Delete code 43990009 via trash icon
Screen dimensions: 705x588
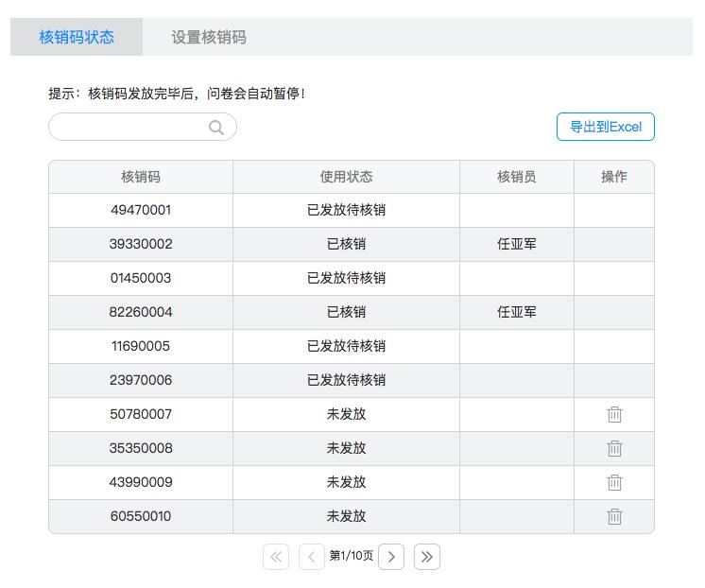[x=614, y=482]
